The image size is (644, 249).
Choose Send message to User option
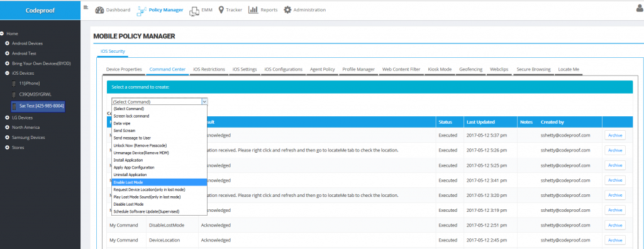[x=159, y=138]
